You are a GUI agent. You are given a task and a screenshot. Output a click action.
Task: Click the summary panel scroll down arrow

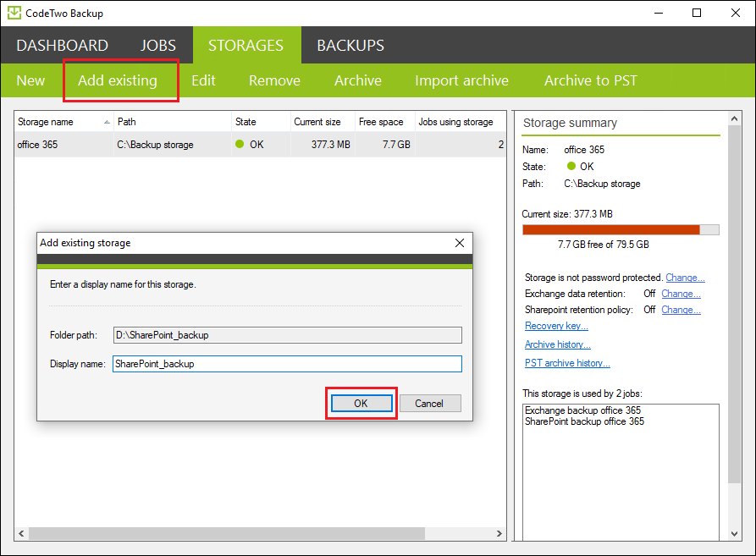coord(734,534)
